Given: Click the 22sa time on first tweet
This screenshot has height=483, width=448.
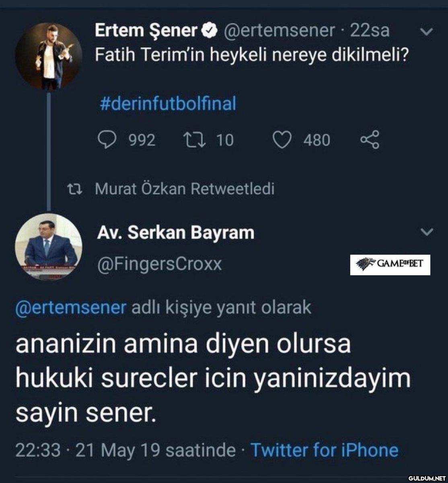Looking at the screenshot, I should tap(370, 31).
